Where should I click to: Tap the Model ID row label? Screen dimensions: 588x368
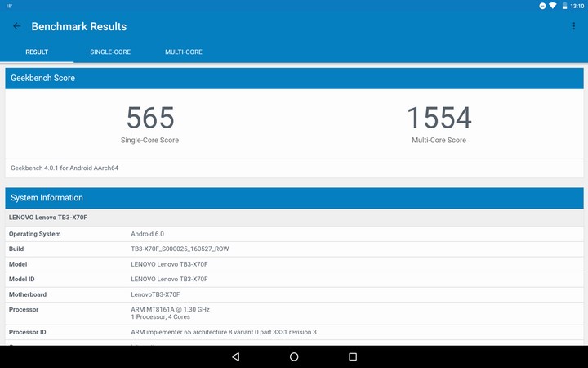22,280
